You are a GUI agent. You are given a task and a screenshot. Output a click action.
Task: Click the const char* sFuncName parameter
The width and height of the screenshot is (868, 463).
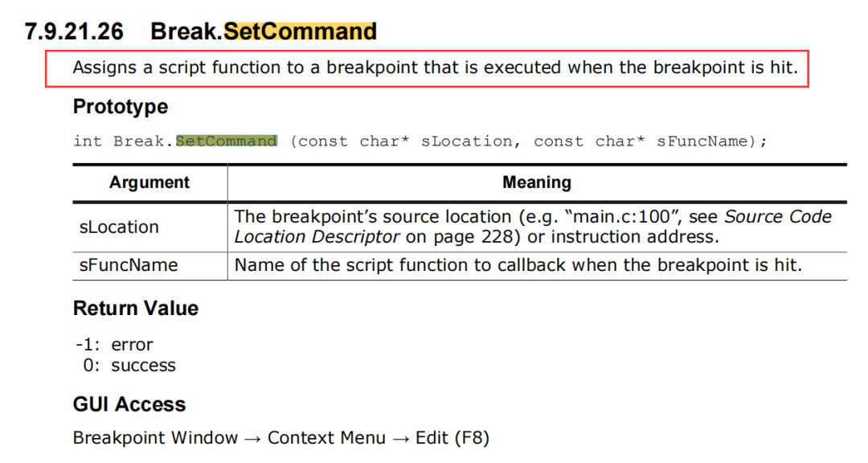(x=641, y=141)
